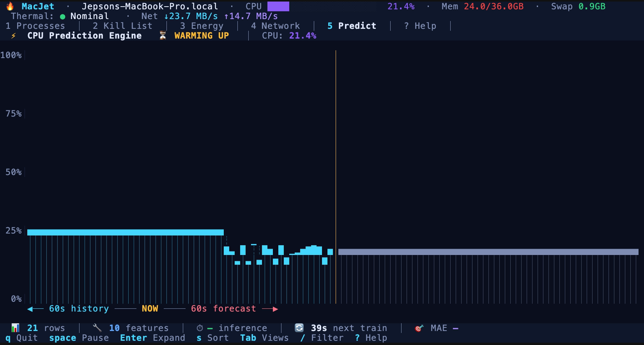The image size is (644, 345).
Task: Click the download rate ↓23.7 MB/s
Action: pos(191,16)
